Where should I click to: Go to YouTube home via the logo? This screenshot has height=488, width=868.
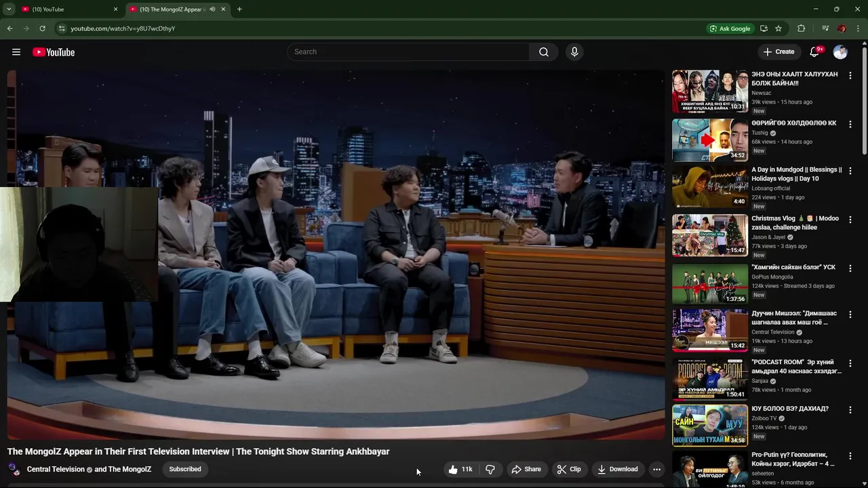point(54,52)
